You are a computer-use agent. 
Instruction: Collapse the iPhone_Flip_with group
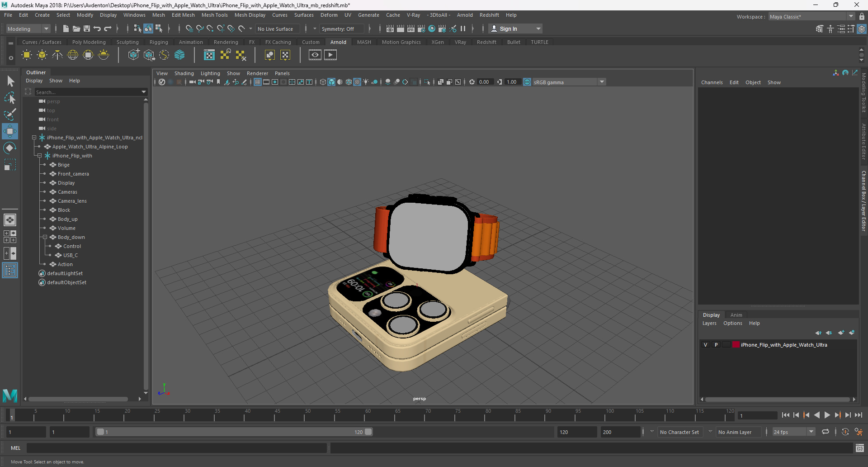(x=39, y=156)
